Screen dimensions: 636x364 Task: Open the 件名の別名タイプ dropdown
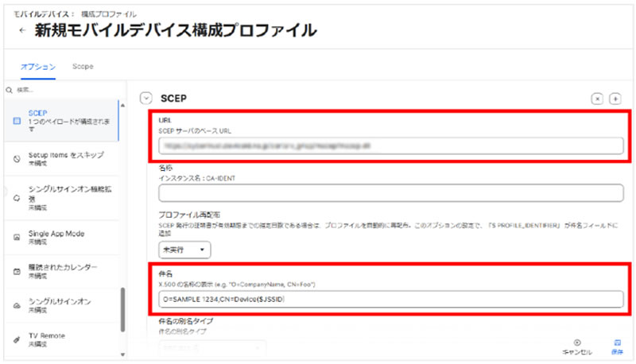pyautogui.click(x=211, y=347)
